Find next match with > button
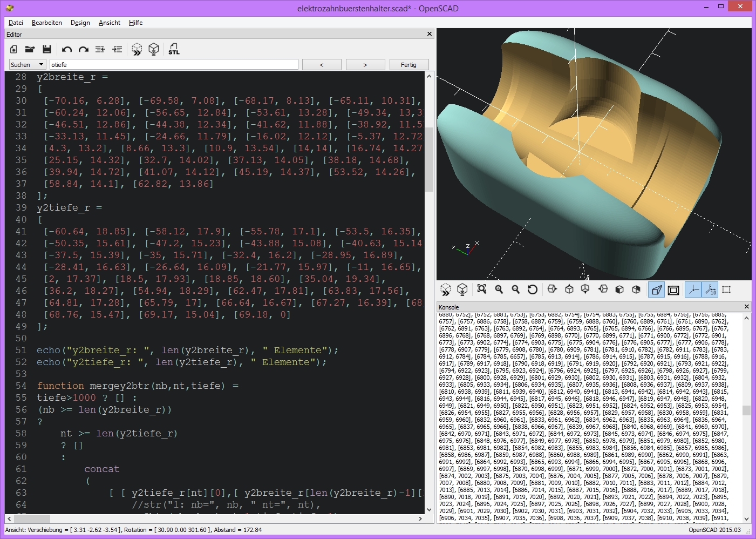The height and width of the screenshot is (539, 756). coord(365,65)
